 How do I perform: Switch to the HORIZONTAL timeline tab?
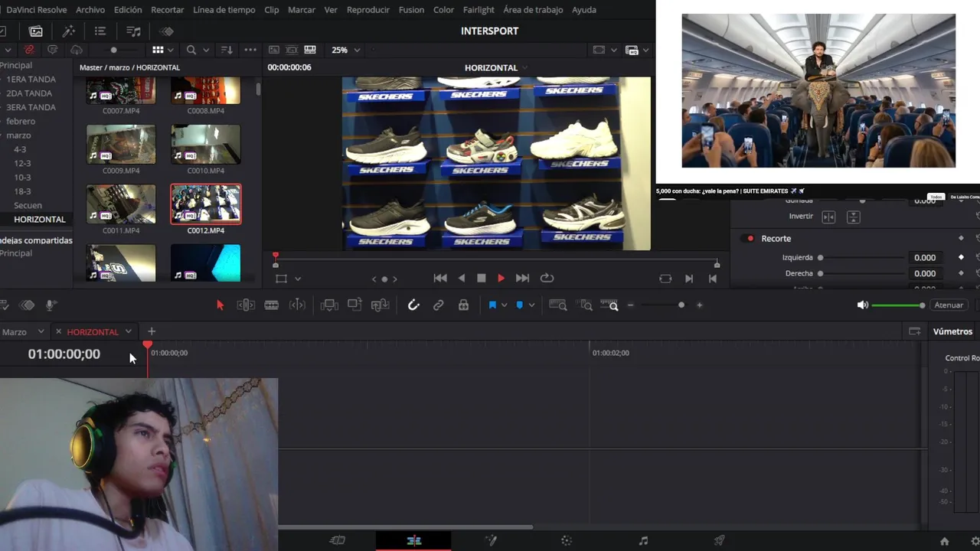[93, 331]
